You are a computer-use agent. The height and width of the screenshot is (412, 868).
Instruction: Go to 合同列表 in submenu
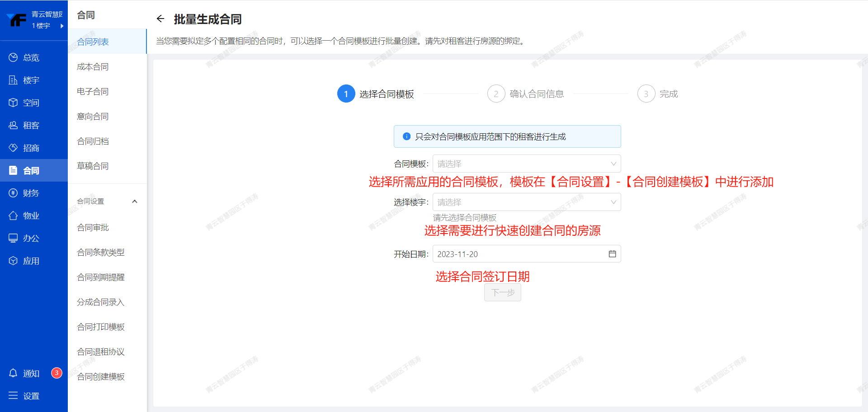tap(93, 42)
